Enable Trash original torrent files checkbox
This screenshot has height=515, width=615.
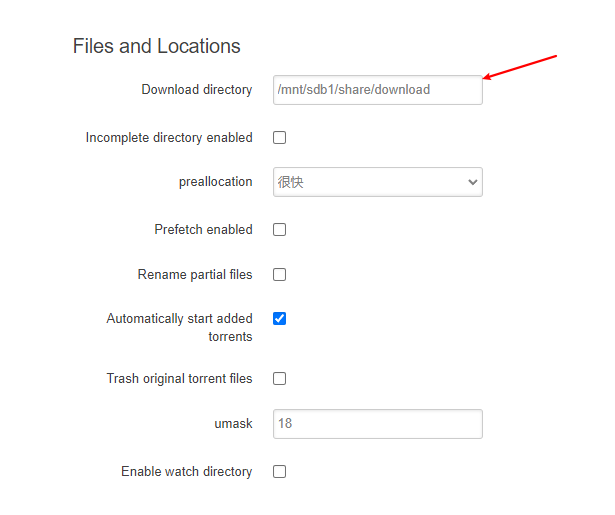coord(279,379)
